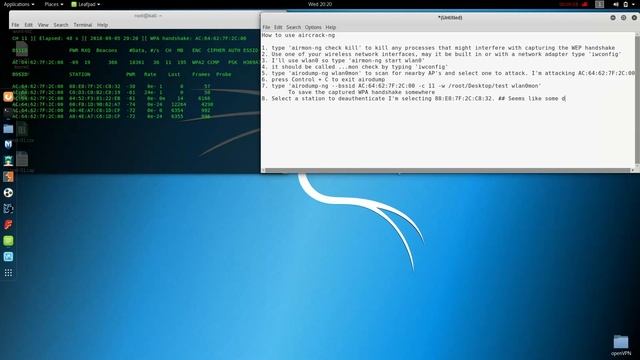Click the Frames column header in terminal
The width and height of the screenshot is (640, 360).
[201, 75]
